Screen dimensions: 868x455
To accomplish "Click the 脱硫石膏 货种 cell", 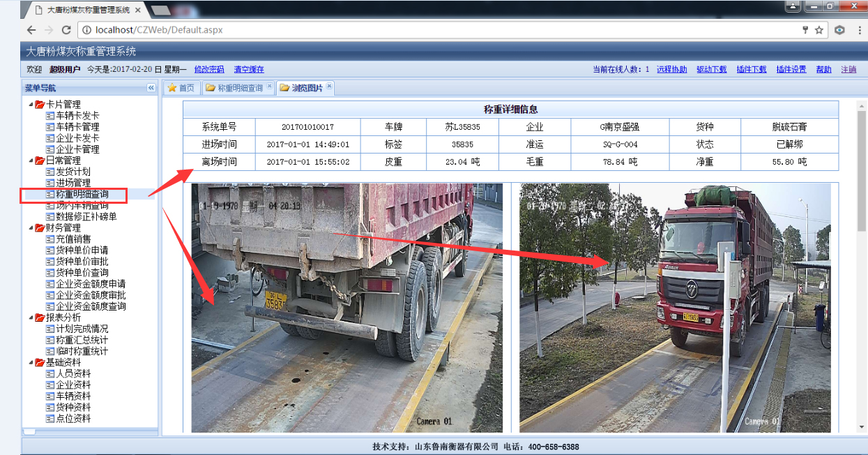I will (x=789, y=127).
